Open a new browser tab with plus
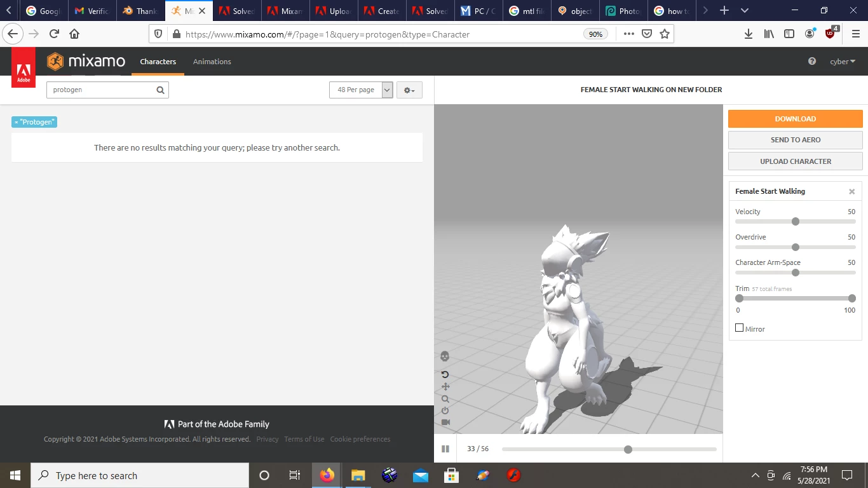The image size is (868, 488). click(x=724, y=11)
